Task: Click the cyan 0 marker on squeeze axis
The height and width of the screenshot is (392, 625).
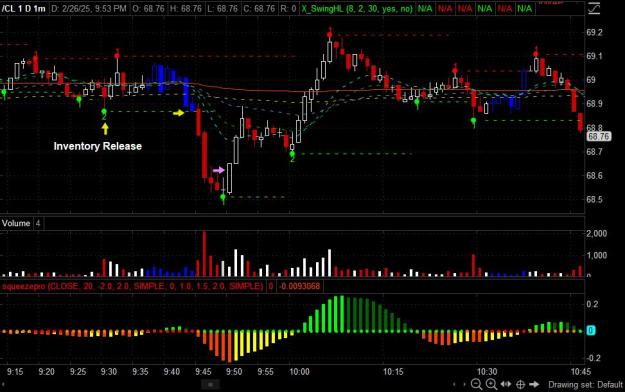Action: tap(591, 331)
